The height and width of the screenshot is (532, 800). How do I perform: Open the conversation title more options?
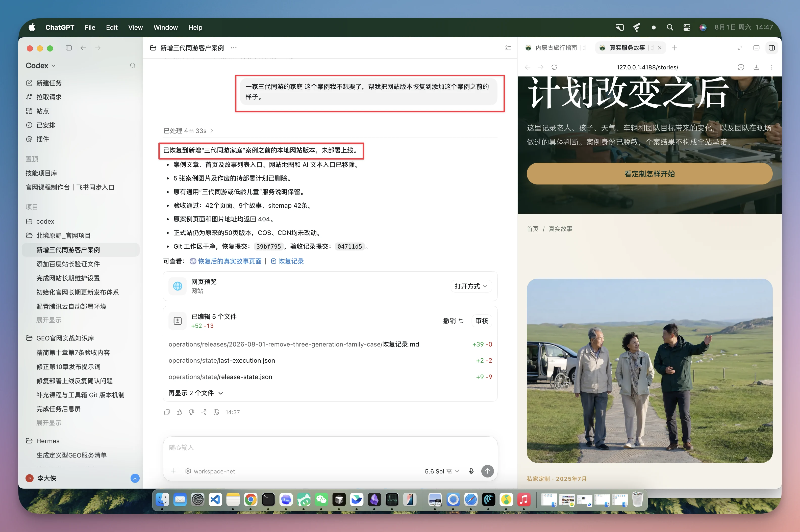[234, 48]
